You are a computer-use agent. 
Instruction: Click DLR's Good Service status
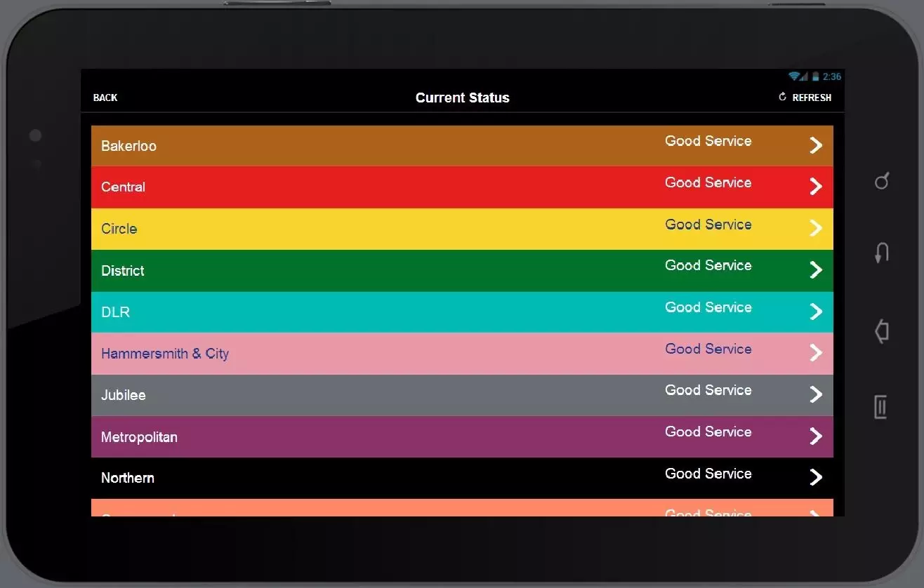(708, 307)
